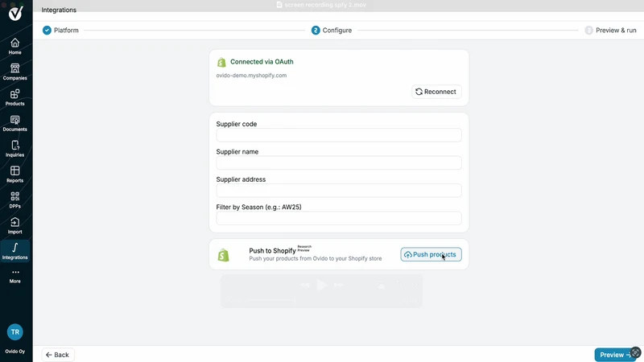Screen dimensions: 644x362
Task: Click the Integrations page title
Action: point(59,10)
